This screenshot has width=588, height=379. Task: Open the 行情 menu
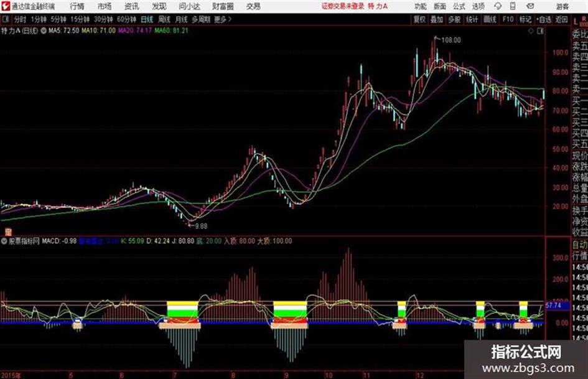(x=77, y=6)
